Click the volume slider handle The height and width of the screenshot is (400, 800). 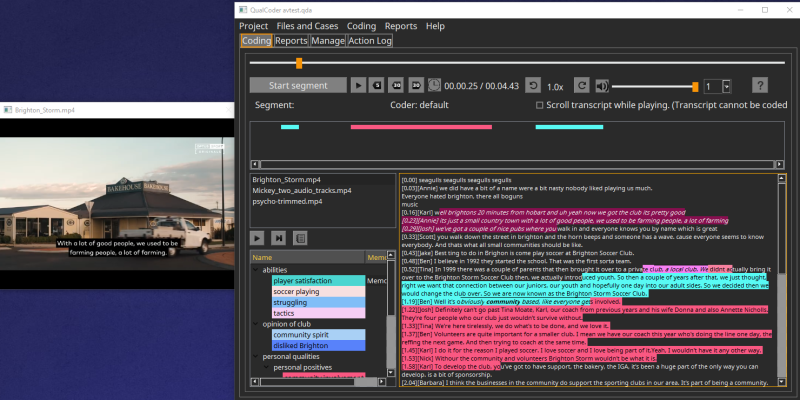point(695,87)
